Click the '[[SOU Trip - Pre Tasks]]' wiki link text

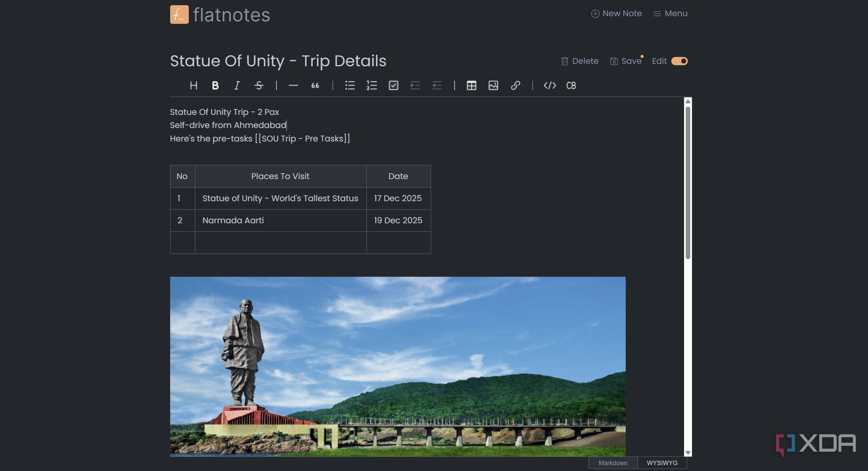click(302, 139)
